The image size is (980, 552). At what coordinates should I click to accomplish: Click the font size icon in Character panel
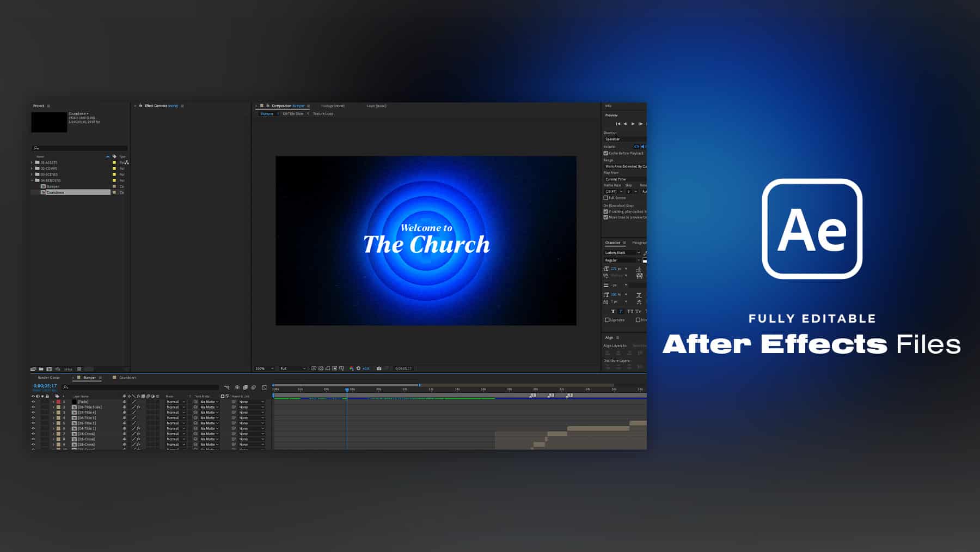click(606, 269)
